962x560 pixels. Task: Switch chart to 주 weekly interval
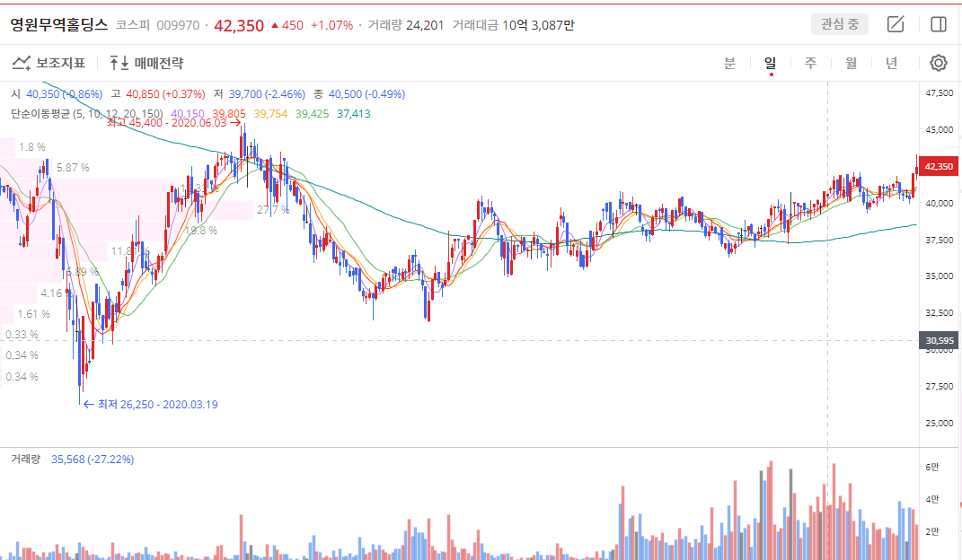(810, 63)
